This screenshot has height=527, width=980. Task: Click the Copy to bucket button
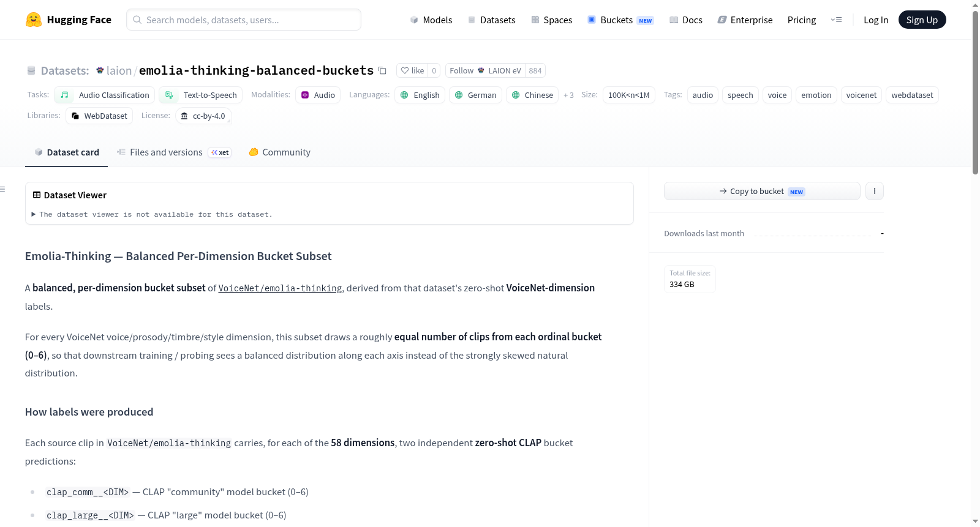[762, 191]
